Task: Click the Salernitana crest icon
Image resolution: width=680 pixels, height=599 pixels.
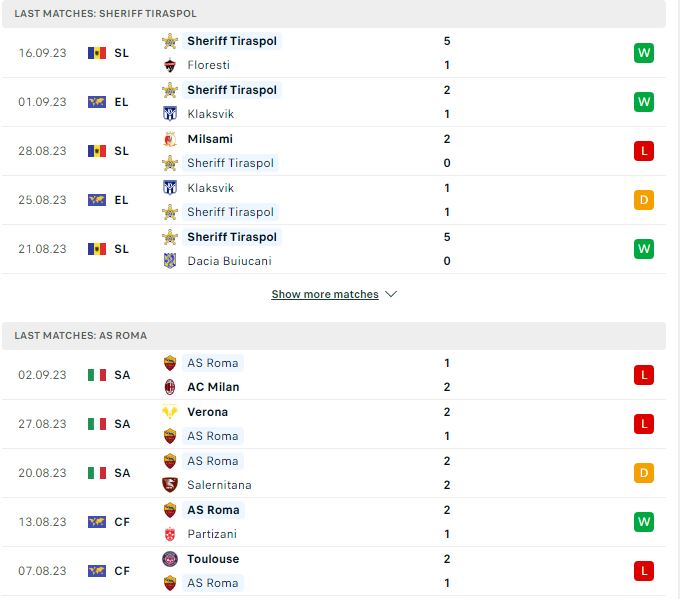Action: tap(170, 485)
